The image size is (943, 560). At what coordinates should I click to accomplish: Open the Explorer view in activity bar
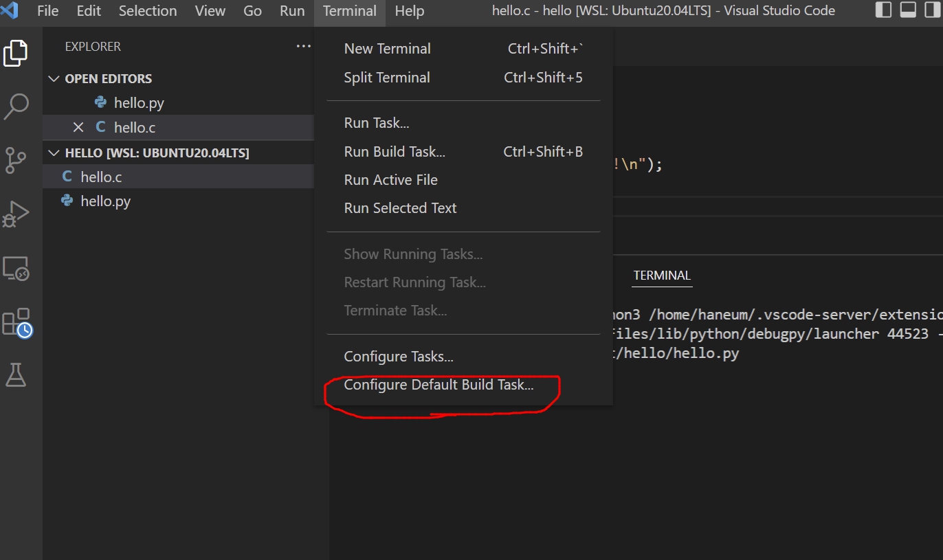pyautogui.click(x=16, y=53)
